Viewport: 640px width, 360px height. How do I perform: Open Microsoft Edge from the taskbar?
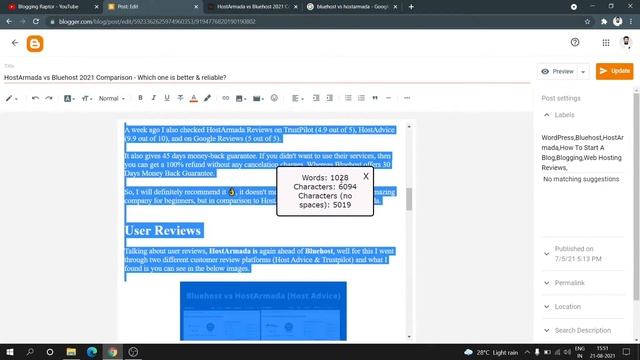(92, 352)
